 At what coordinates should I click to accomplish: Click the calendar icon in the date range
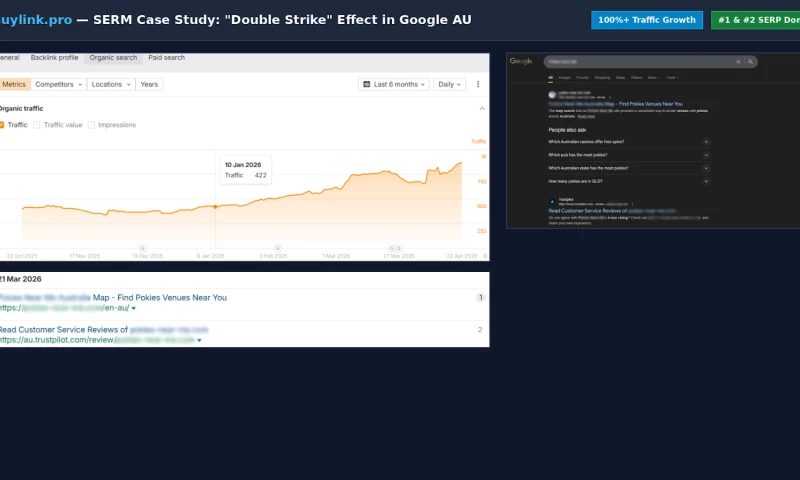pos(366,84)
